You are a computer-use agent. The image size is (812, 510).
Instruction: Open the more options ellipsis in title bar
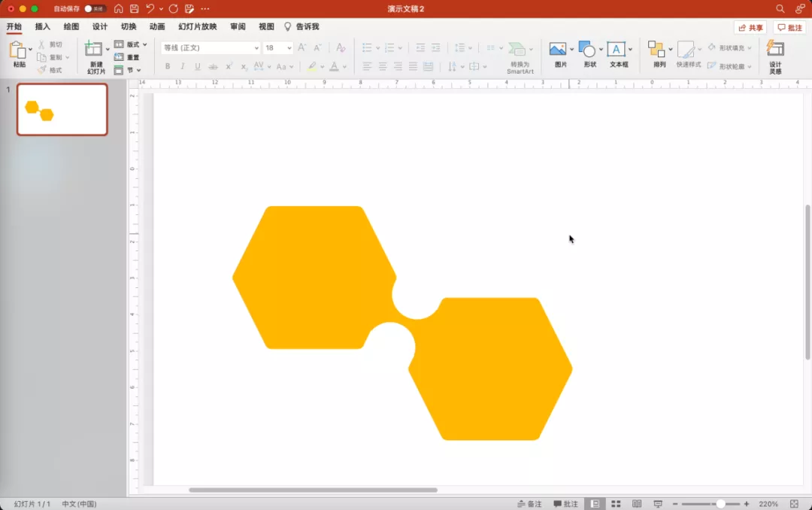pyautogui.click(x=205, y=9)
